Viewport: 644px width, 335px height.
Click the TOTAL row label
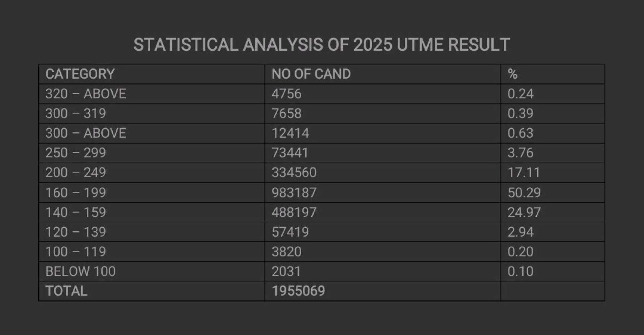(x=66, y=291)
